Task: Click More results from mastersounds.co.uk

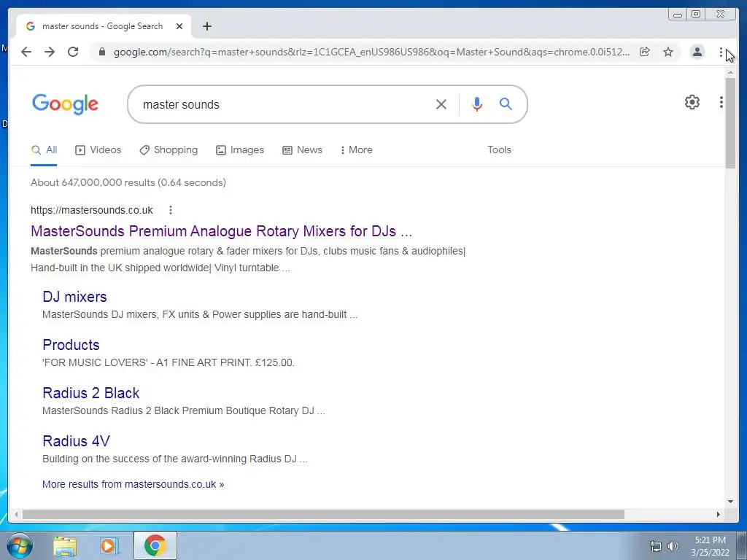Action: coord(133,484)
